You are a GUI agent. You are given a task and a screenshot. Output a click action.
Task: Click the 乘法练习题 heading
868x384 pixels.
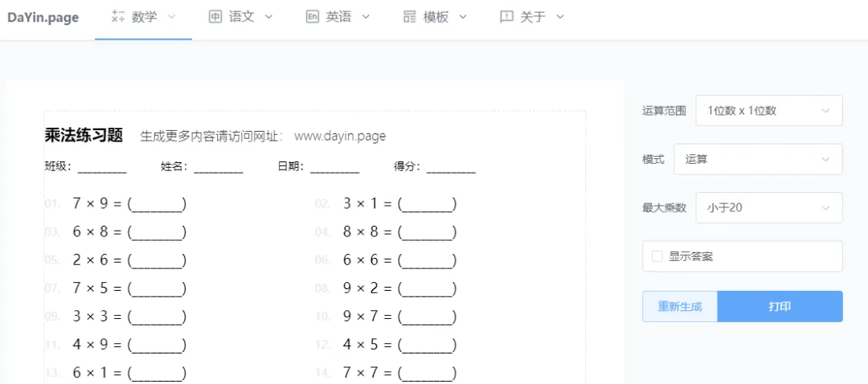click(84, 136)
